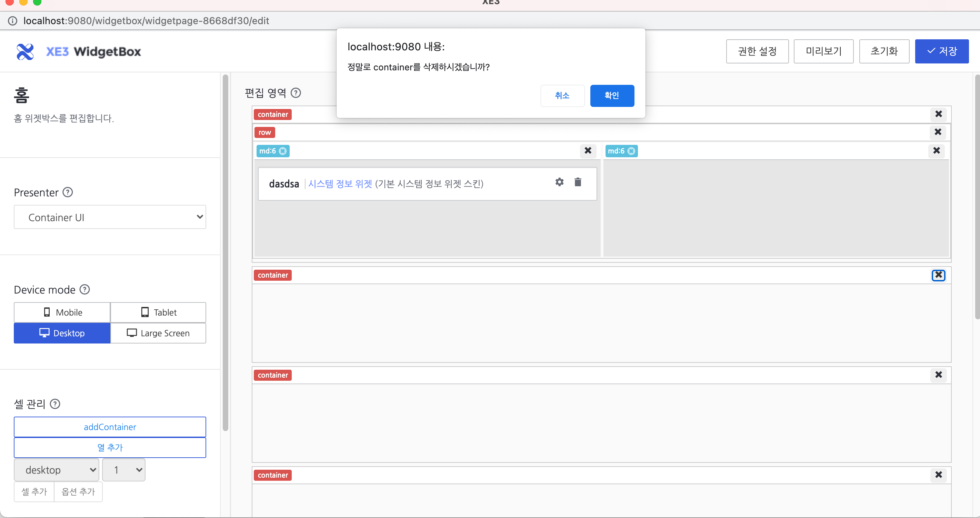Open the desktop device dropdown in 셀 관리
Screen dimensions: 980x518
click(x=56, y=470)
